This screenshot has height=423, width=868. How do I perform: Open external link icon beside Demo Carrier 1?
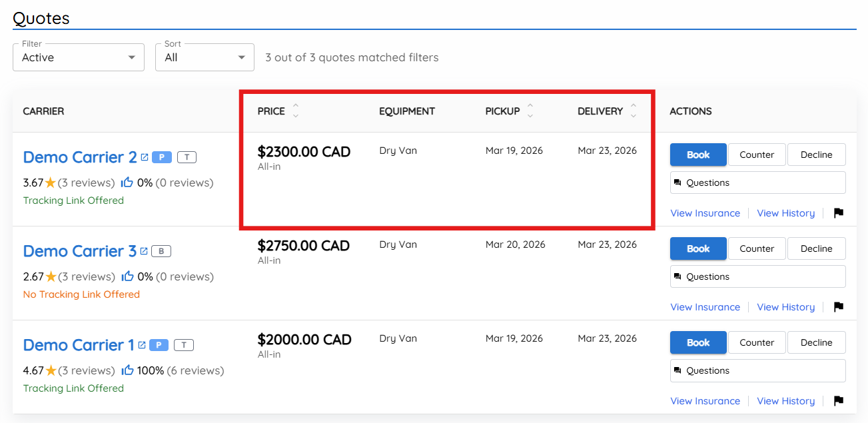[142, 345]
